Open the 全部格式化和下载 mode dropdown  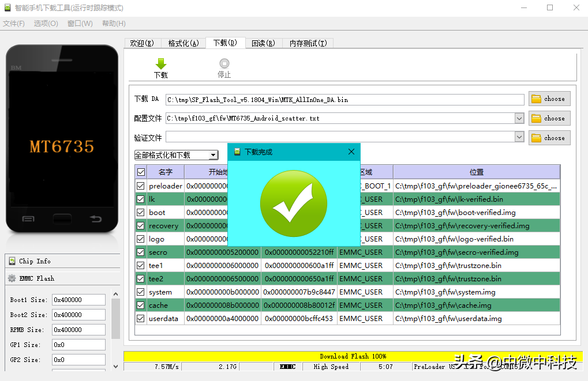coord(213,154)
